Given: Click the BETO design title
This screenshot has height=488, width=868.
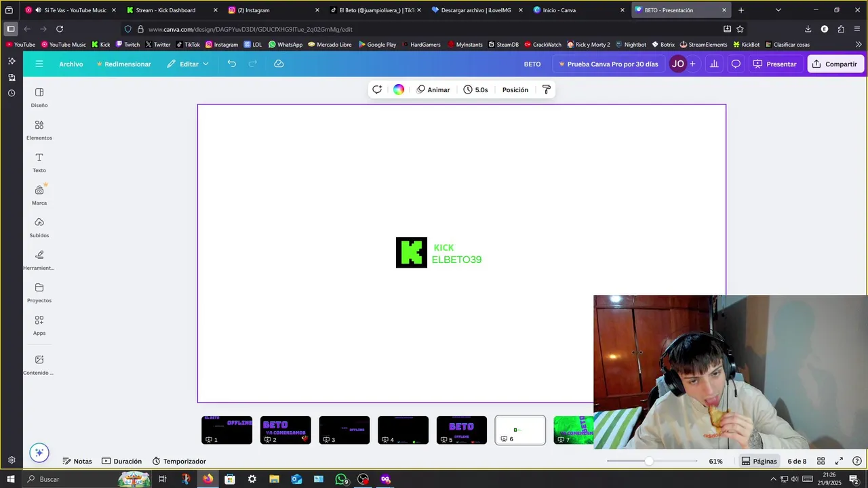Looking at the screenshot, I should click(532, 64).
